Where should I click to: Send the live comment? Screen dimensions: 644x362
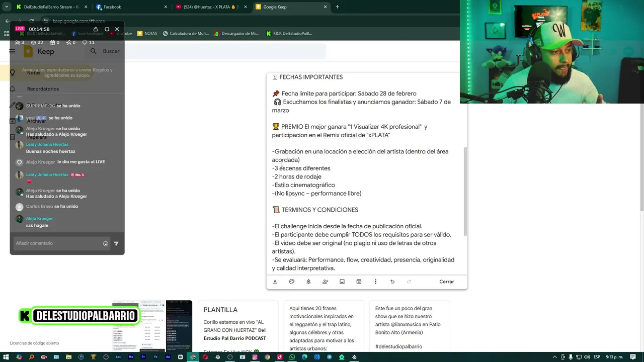tap(116, 243)
